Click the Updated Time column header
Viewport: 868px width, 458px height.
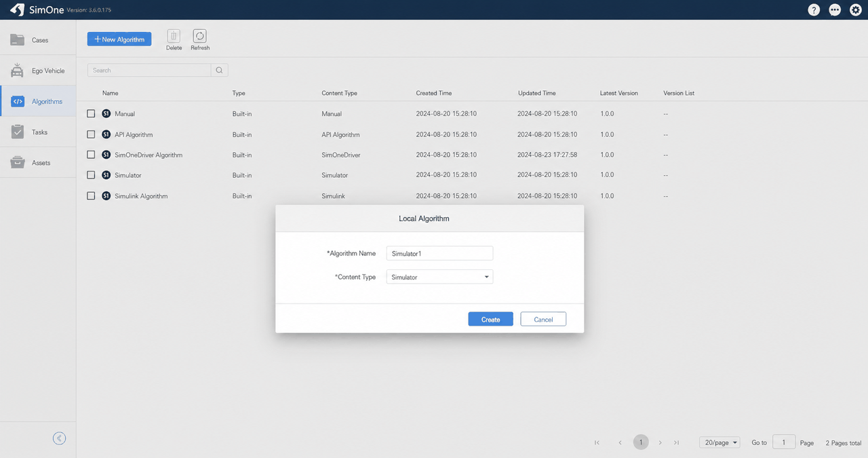click(536, 93)
